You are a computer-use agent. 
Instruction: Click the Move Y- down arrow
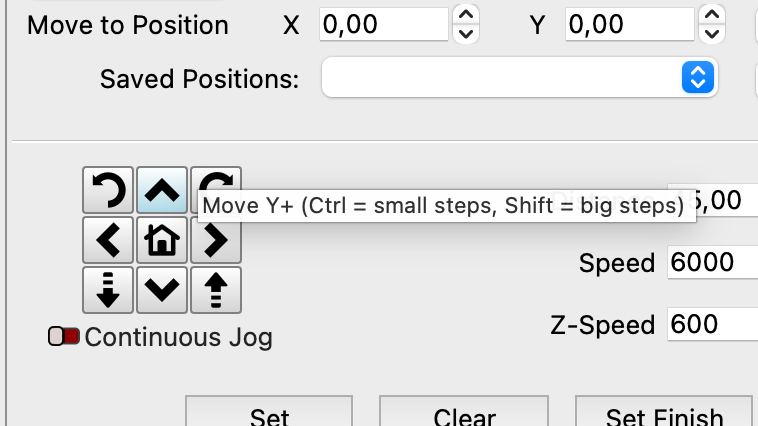(162, 290)
